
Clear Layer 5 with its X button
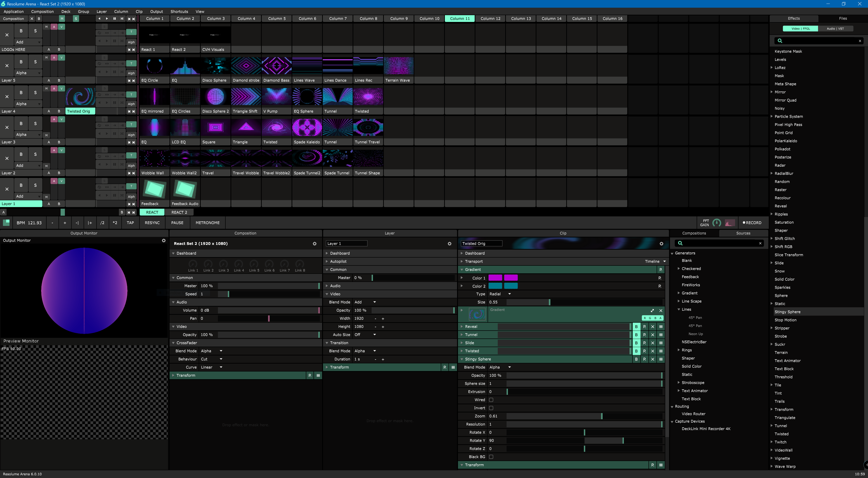(x=7, y=66)
